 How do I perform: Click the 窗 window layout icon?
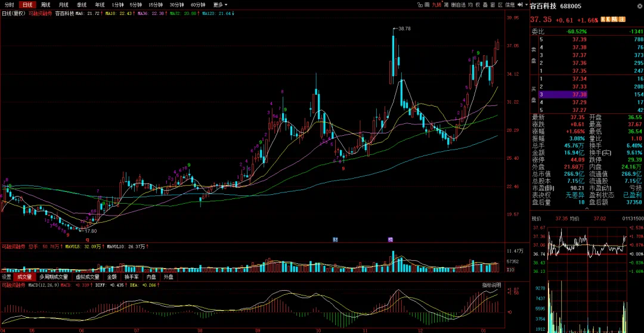pos(493,5)
